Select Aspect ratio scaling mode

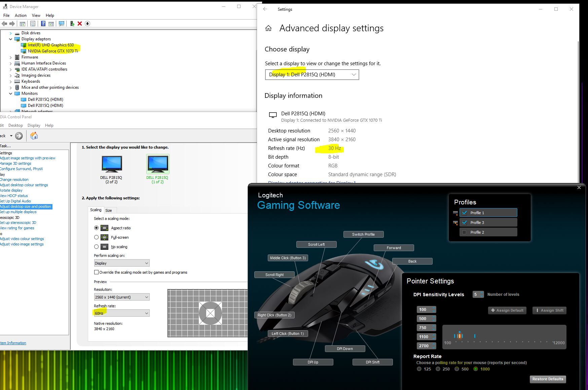[97, 228]
